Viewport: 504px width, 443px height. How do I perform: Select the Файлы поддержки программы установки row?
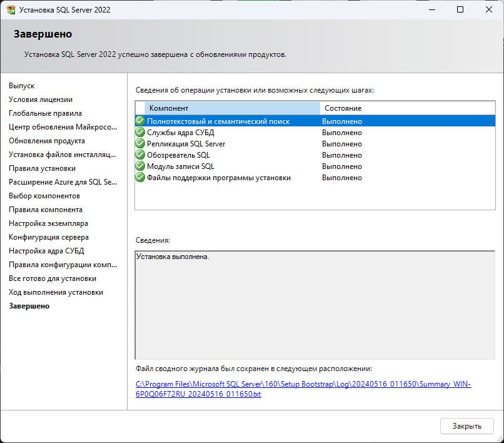click(x=315, y=177)
